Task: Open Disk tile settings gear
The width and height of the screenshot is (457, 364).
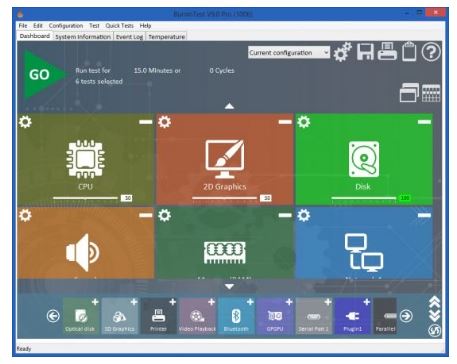Action: (x=304, y=122)
